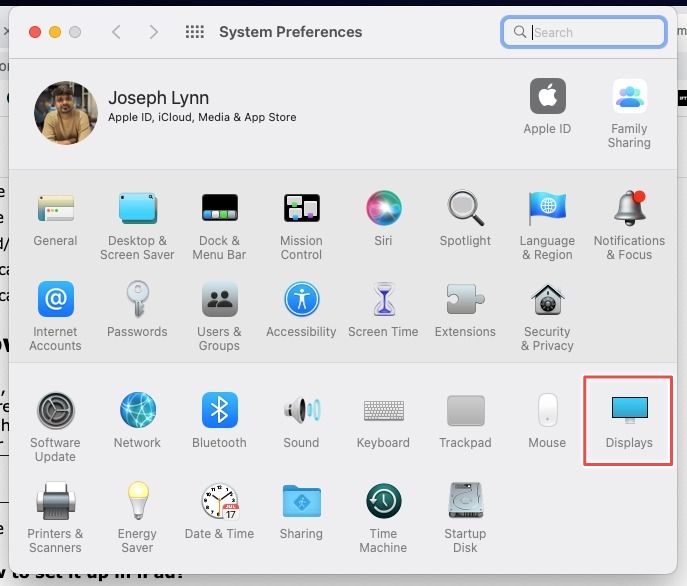Open Apple ID settings icon

(x=548, y=96)
